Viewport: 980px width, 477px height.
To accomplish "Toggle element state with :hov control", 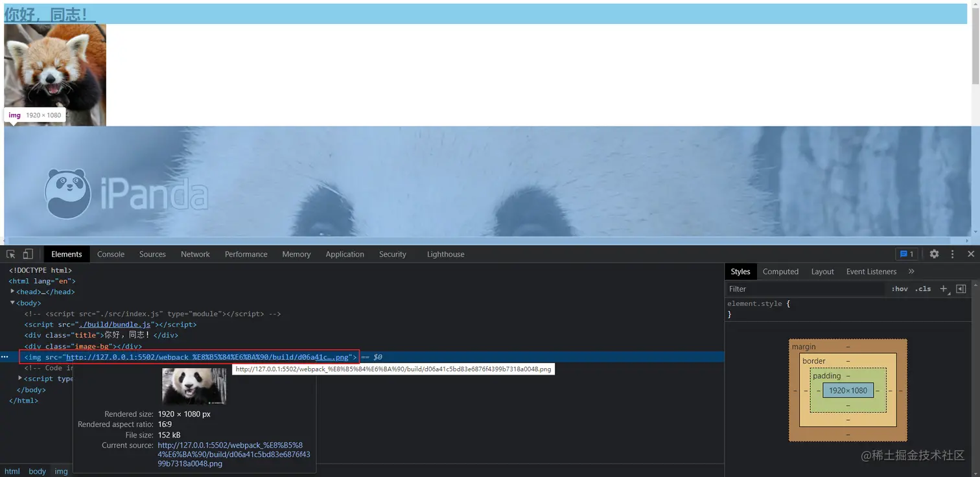I will pos(900,288).
